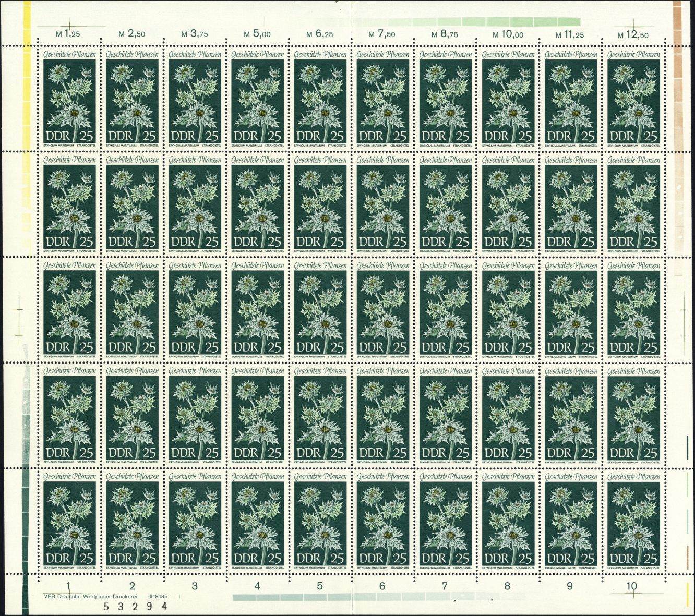
Task: Select the "M 6,25" top margin label
Action: tap(320, 34)
